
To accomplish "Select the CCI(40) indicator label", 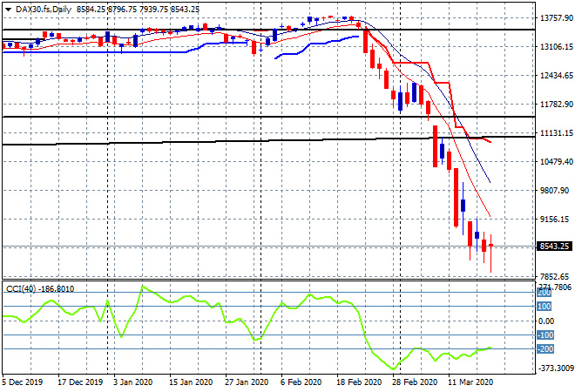I will pos(21,289).
